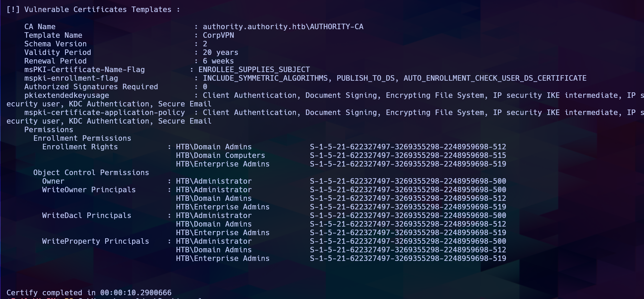The width and height of the screenshot is (644, 299).
Task: Click the PUBLISH_TO_DS enrollment flag
Action: 366,78
